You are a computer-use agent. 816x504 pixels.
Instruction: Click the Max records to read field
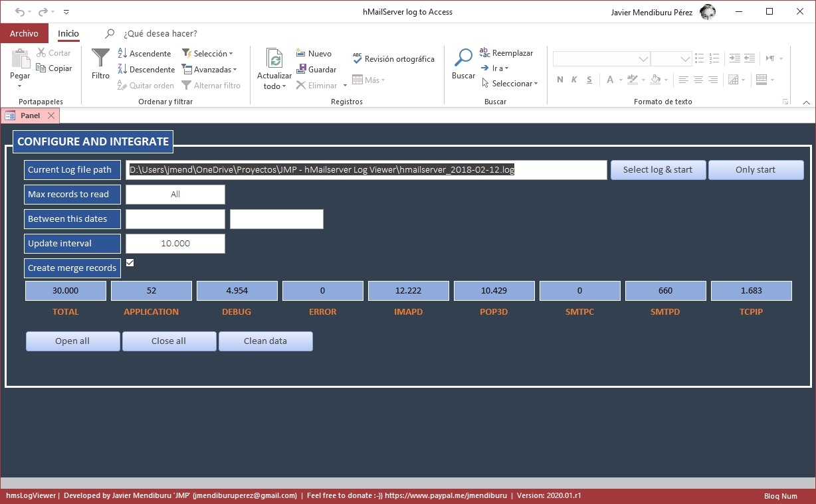(x=175, y=195)
